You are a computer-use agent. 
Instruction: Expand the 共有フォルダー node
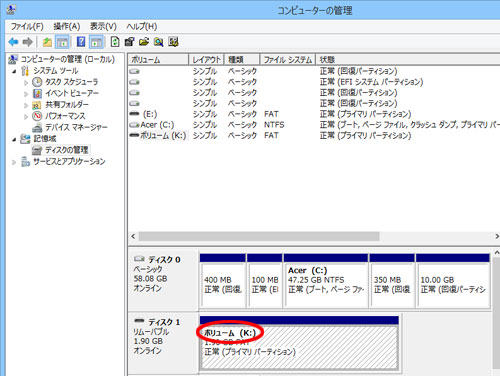coord(26,105)
